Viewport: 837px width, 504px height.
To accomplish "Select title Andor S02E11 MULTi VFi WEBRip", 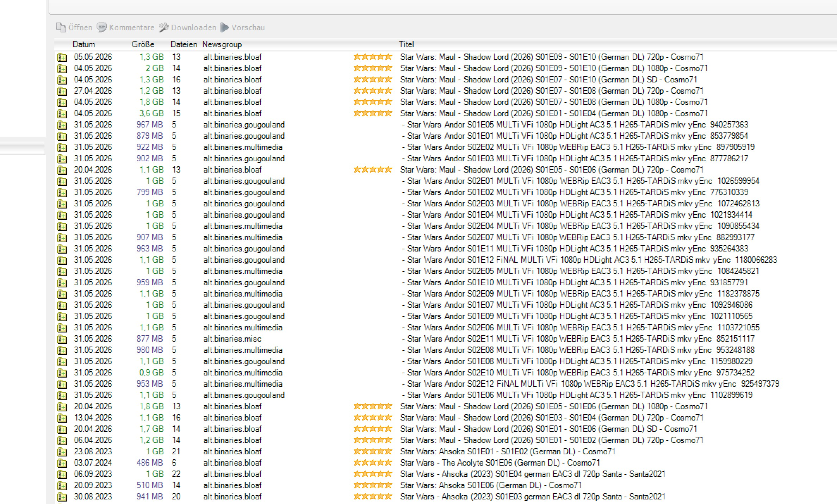I will click(x=578, y=339).
